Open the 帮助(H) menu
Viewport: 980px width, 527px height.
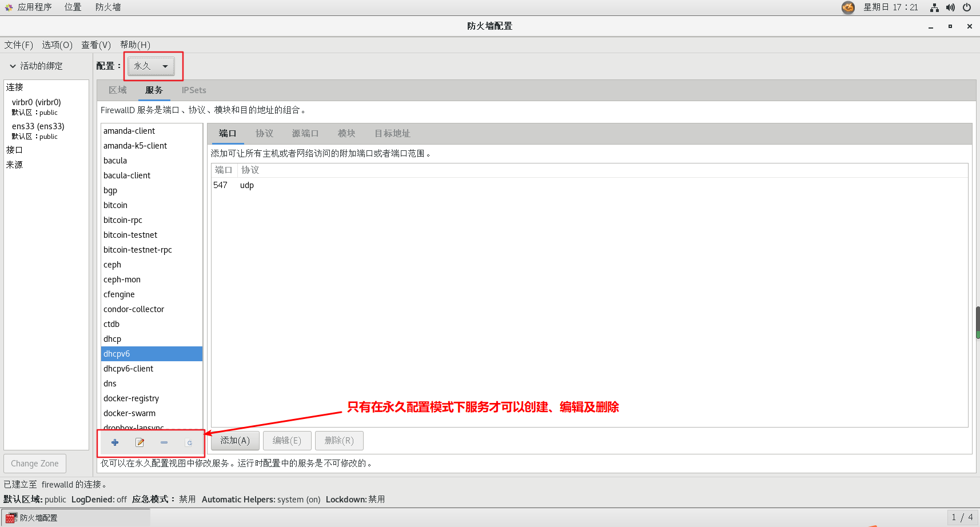(136, 45)
